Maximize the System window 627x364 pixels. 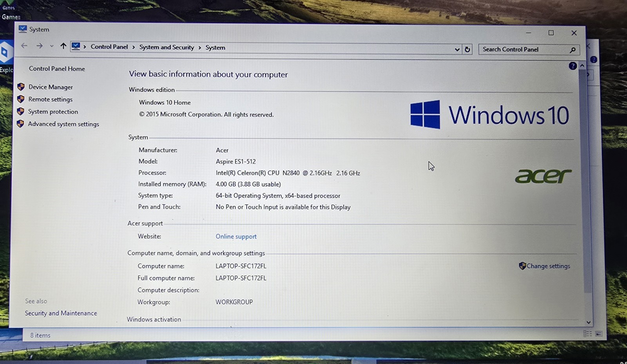[x=551, y=33]
